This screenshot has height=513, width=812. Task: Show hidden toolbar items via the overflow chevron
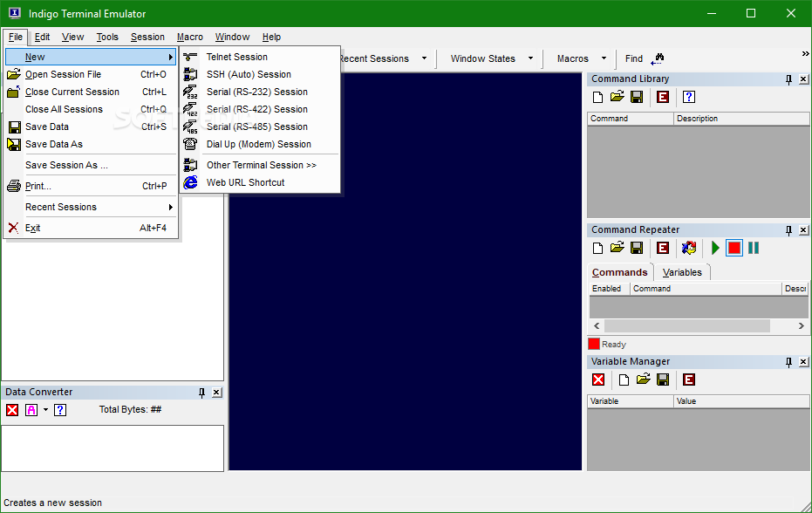coord(805,54)
